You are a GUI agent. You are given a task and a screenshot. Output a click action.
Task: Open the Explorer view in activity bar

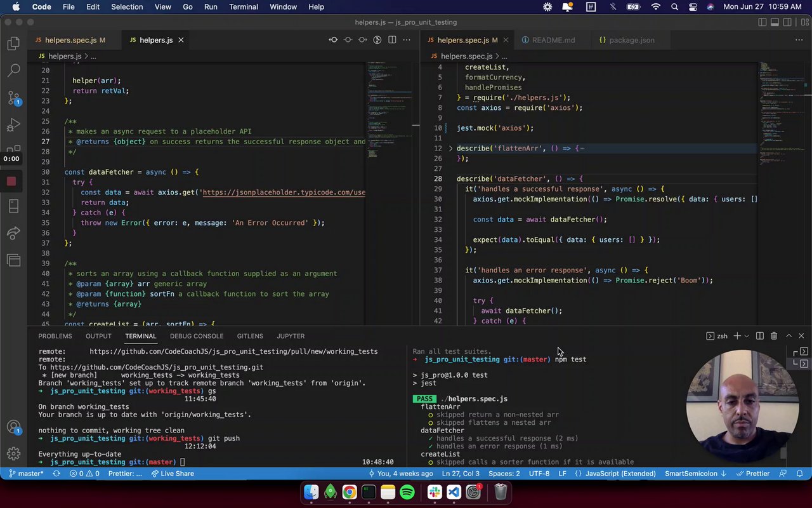click(x=13, y=44)
